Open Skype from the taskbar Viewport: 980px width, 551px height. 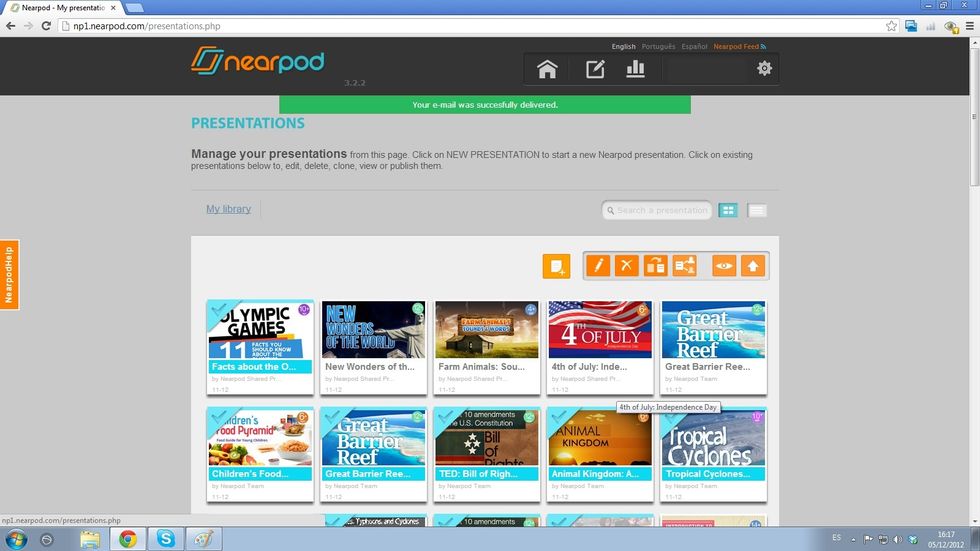[166, 539]
